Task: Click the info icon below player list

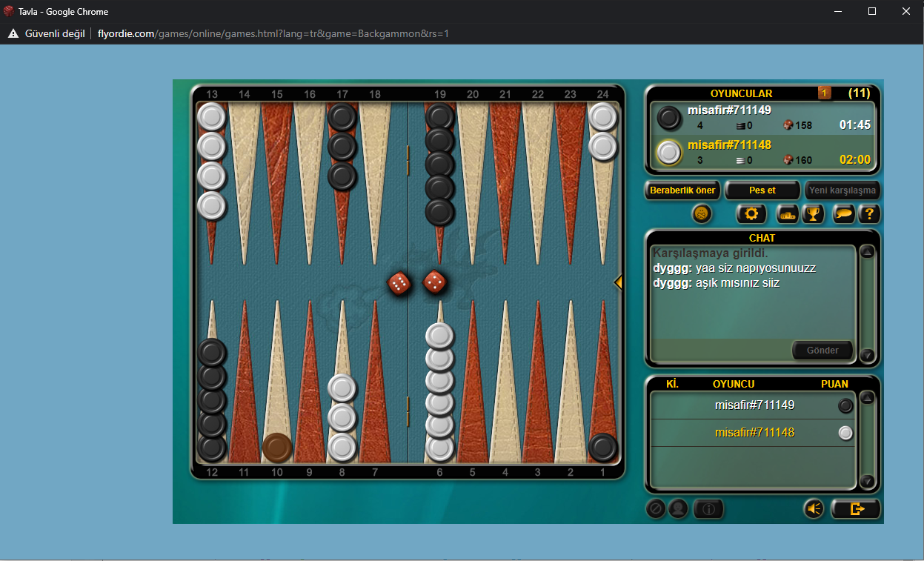Action: click(708, 508)
